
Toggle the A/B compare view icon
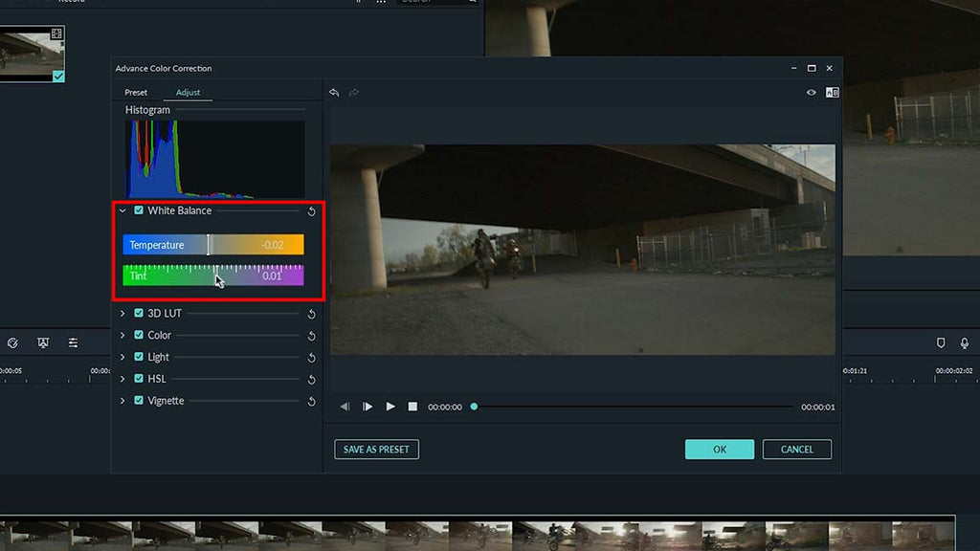coord(832,93)
